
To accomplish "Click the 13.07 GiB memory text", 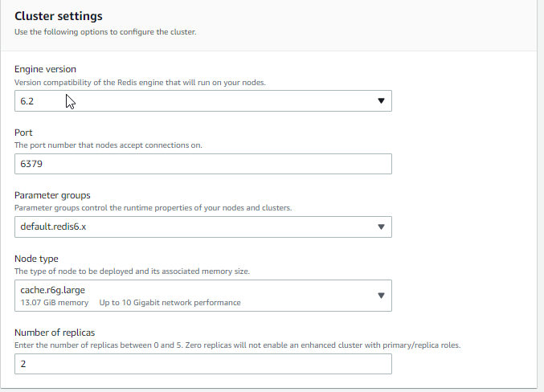I will pyautogui.click(x=55, y=303).
